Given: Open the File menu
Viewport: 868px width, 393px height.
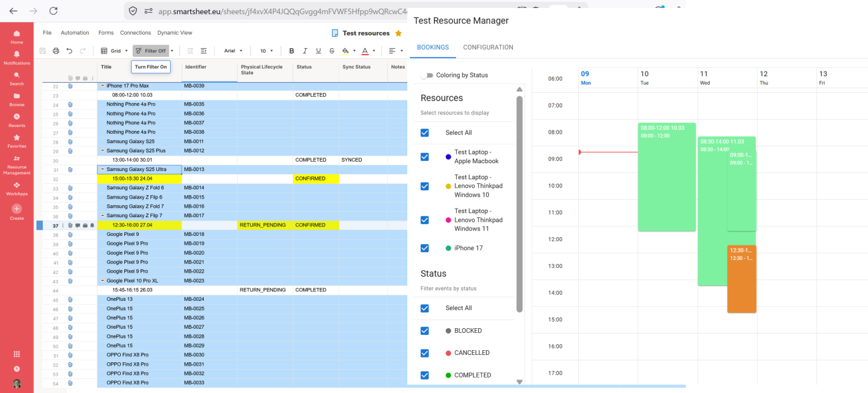Looking at the screenshot, I should 47,33.
